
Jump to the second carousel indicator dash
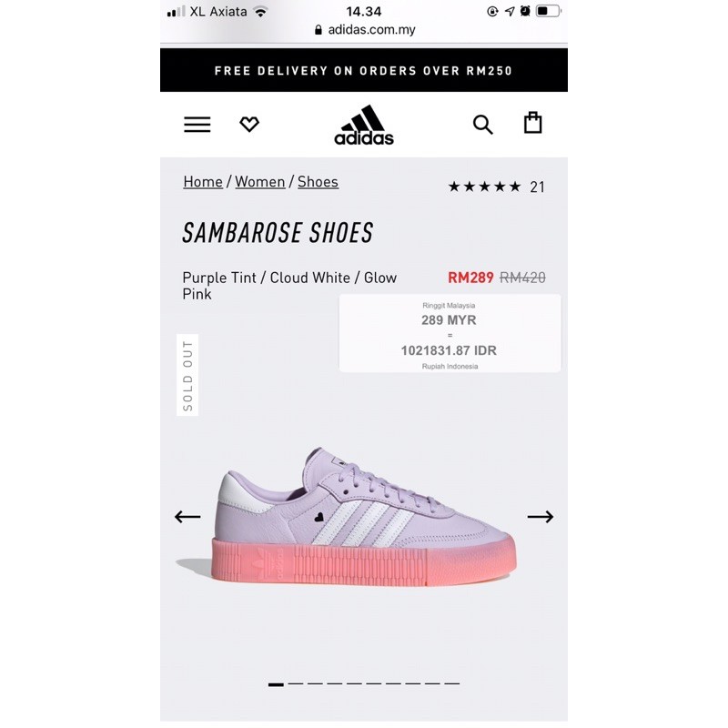pos(295,684)
